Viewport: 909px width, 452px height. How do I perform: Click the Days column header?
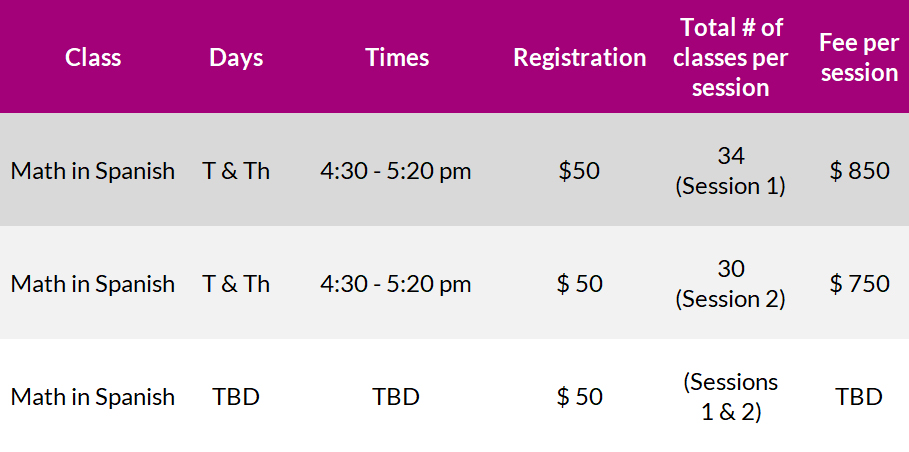pyautogui.click(x=236, y=57)
